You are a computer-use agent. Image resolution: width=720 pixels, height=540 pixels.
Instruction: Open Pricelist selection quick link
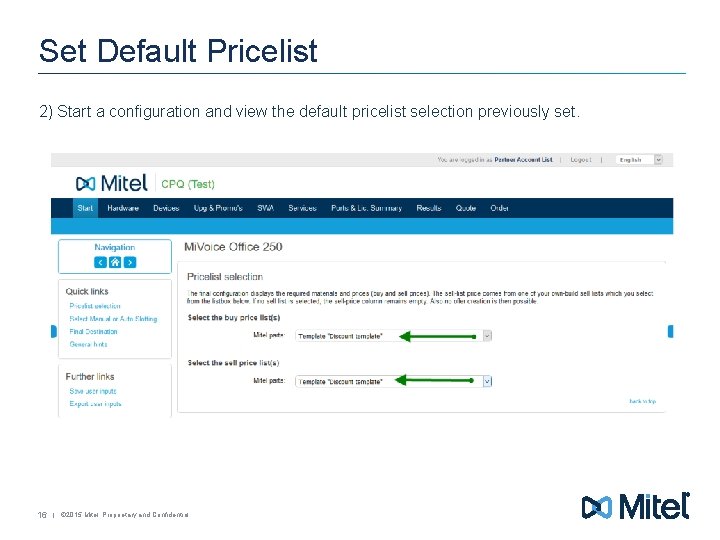pyautogui.click(x=95, y=306)
